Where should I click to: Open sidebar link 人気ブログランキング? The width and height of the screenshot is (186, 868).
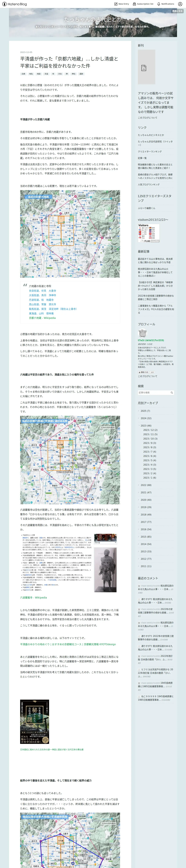coord(148,184)
